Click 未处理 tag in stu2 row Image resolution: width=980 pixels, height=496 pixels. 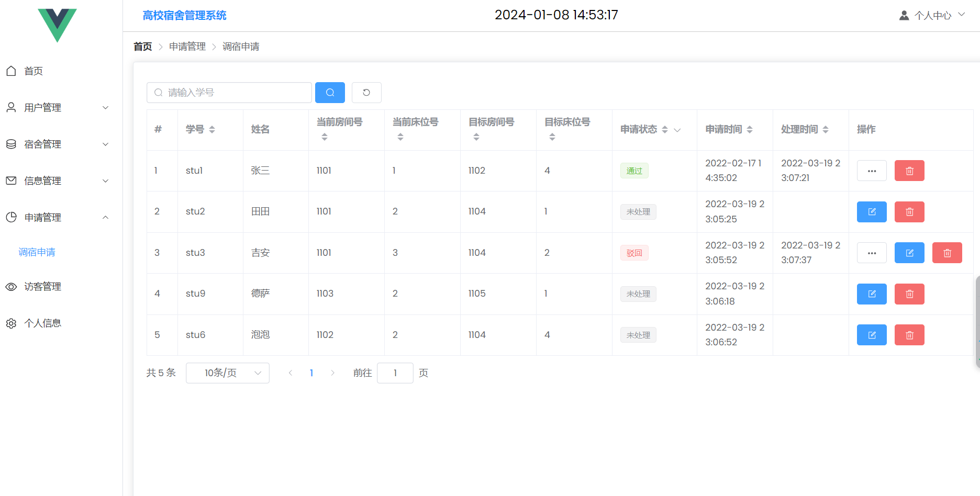pos(638,212)
